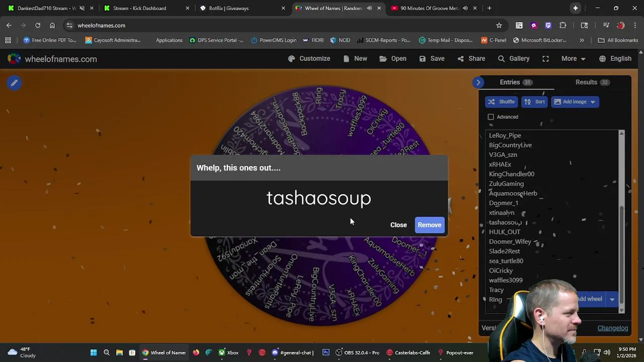Click the LeRoy_Pipe entry
This screenshot has width=644, height=362.
tap(505, 135)
